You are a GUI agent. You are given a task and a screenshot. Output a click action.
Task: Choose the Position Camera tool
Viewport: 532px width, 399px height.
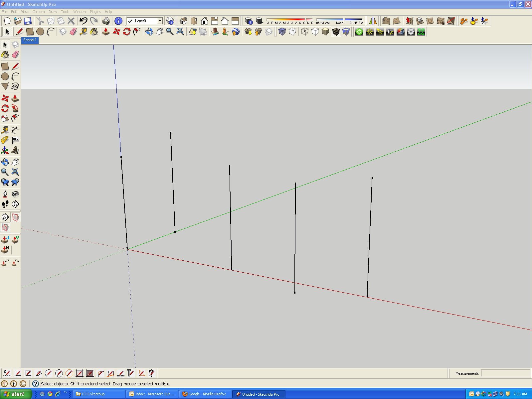[5, 194]
